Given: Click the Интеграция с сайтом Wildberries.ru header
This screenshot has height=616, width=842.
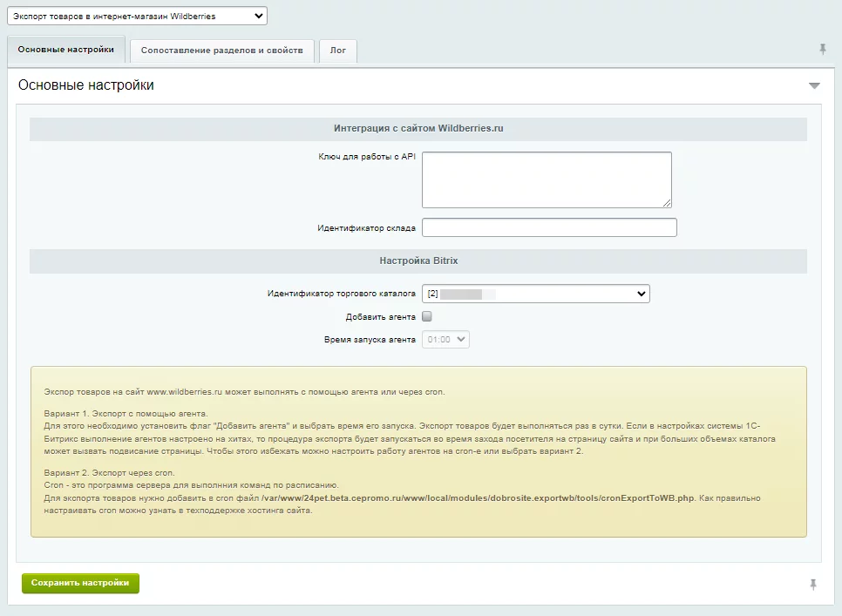Looking at the screenshot, I should (418, 128).
